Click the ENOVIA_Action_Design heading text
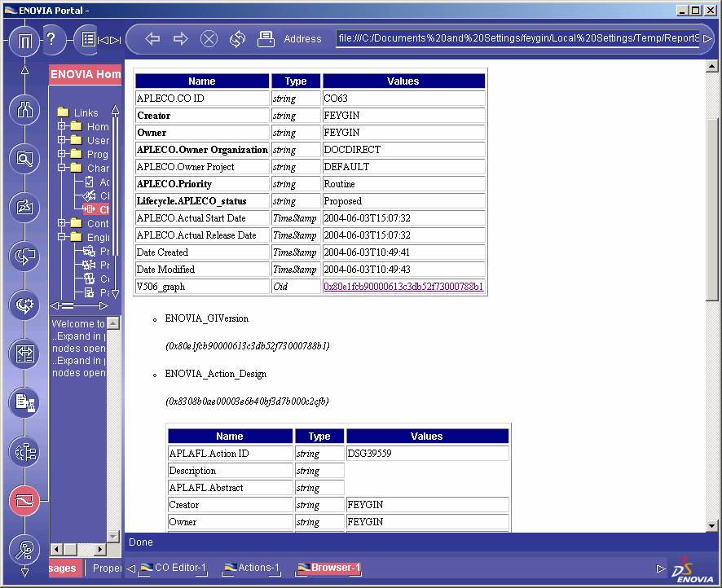This screenshot has width=722, height=588. click(x=215, y=374)
